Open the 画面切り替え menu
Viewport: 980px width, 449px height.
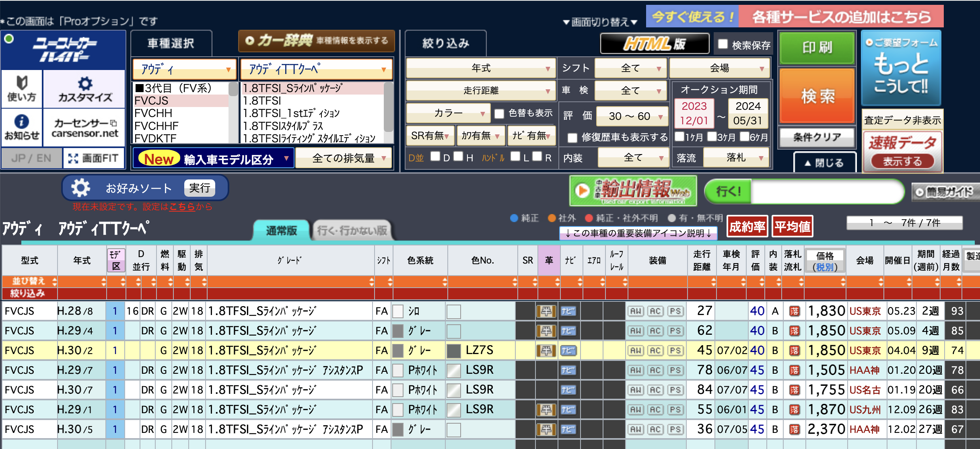[x=600, y=22]
